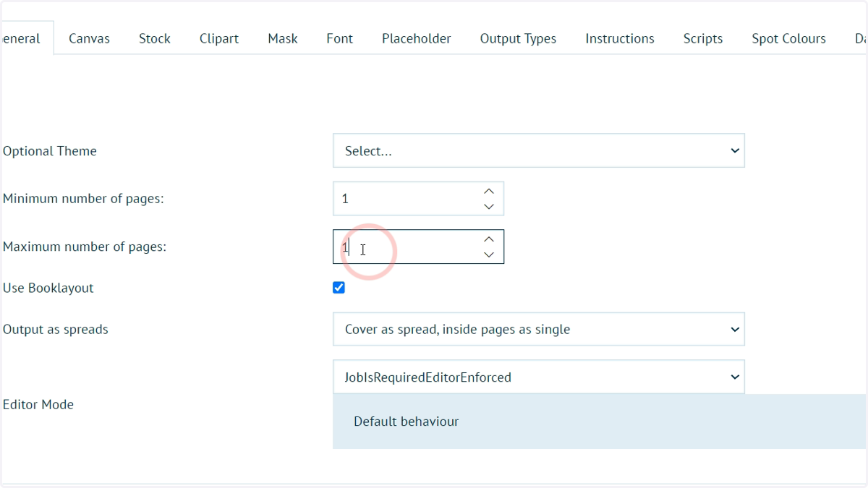Switch to the Placeholder tab

click(x=417, y=38)
